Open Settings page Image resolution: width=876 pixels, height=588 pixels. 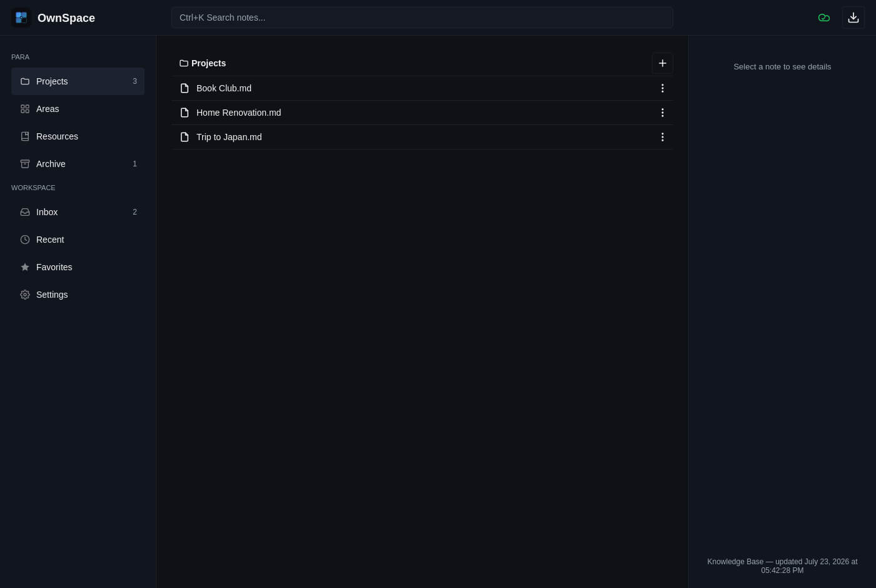coord(78,295)
